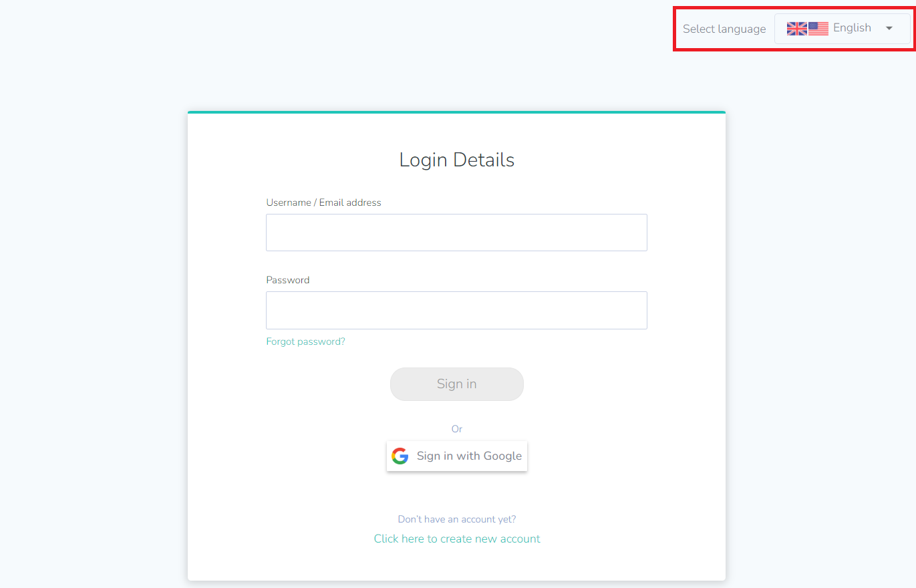Click the Sign in button
Screen dimensions: 916x588
click(457, 384)
